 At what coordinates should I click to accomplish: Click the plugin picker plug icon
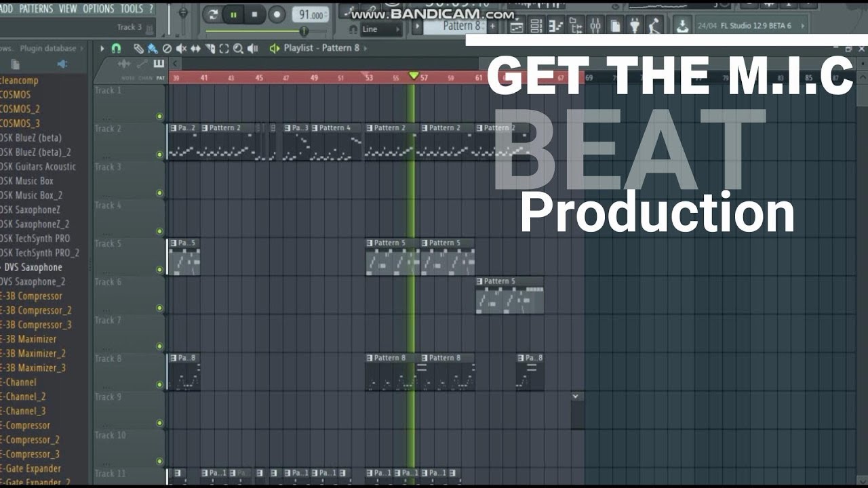tap(635, 26)
